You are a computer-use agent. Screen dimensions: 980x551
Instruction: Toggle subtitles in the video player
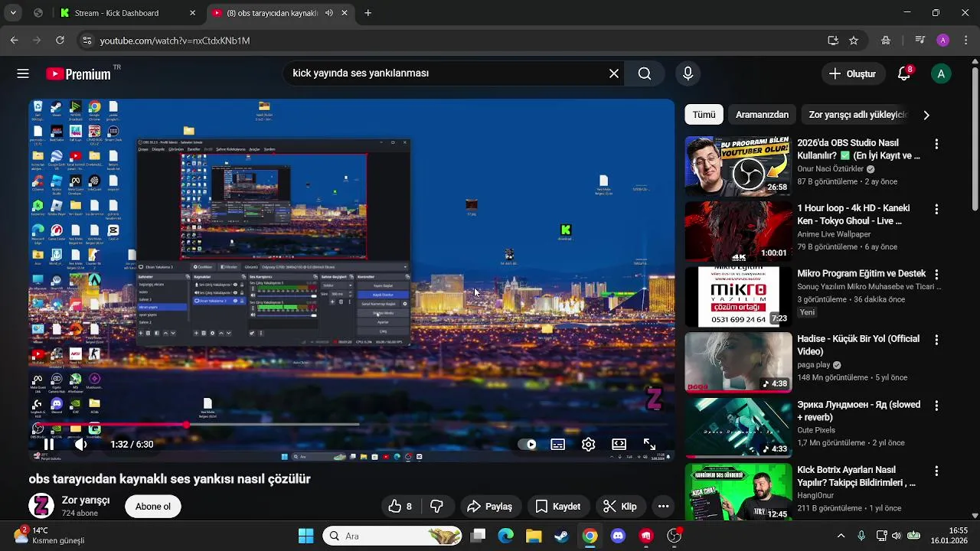click(x=558, y=444)
